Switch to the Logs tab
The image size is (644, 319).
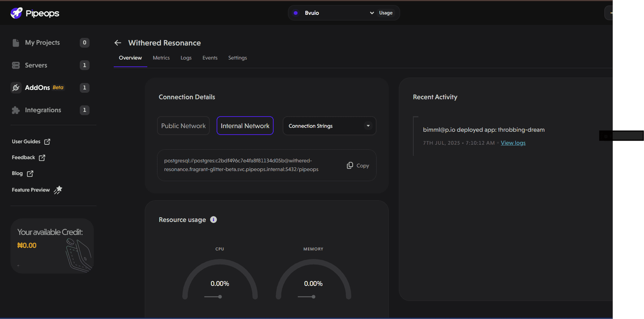[x=186, y=58]
